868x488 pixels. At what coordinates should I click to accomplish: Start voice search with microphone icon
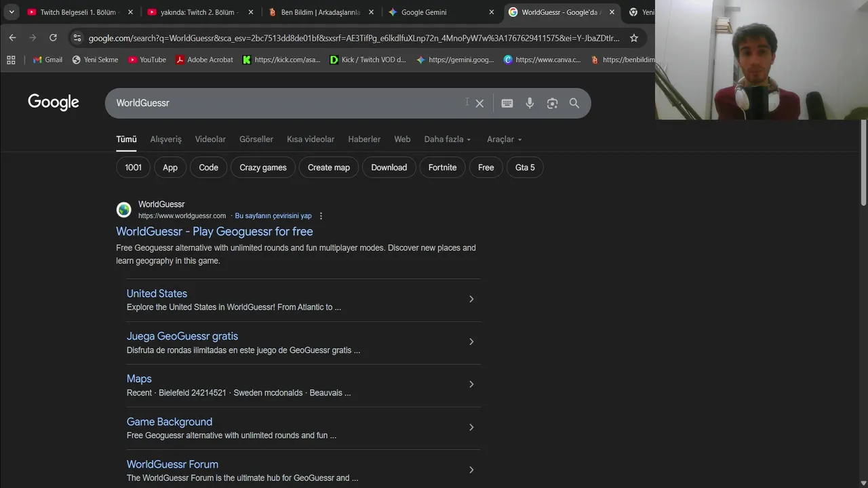coord(530,103)
